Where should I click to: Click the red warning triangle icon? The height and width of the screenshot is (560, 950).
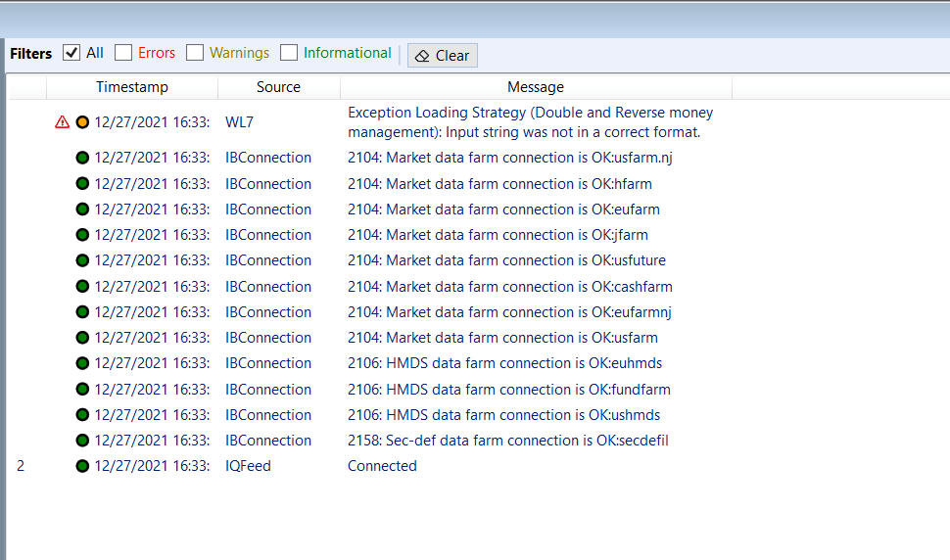62,122
